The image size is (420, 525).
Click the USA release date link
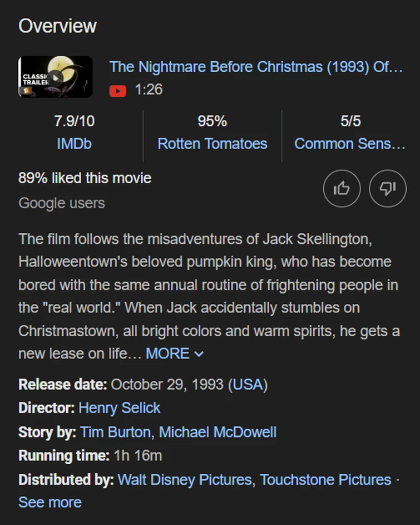(248, 384)
